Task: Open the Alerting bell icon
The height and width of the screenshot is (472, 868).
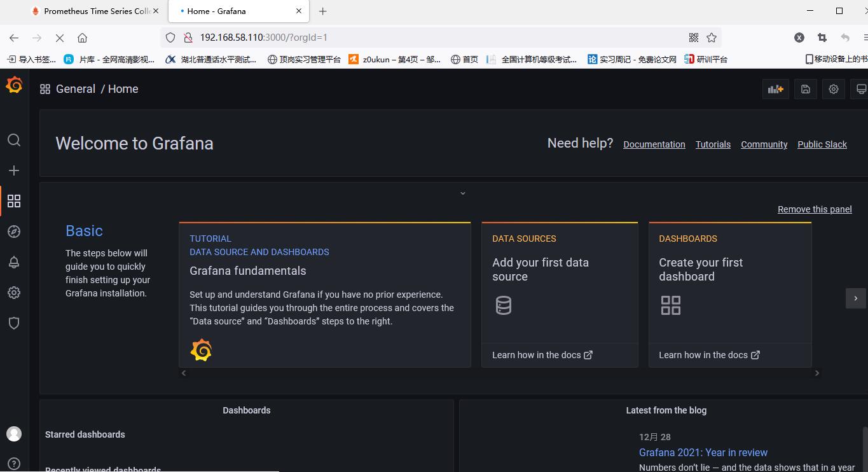Action: [14, 262]
